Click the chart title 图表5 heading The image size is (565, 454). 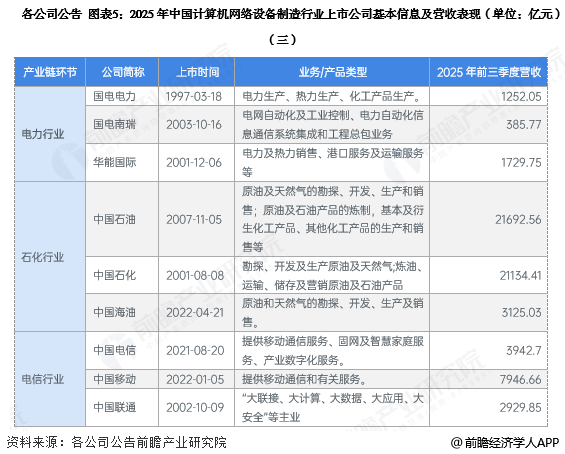(x=292, y=26)
